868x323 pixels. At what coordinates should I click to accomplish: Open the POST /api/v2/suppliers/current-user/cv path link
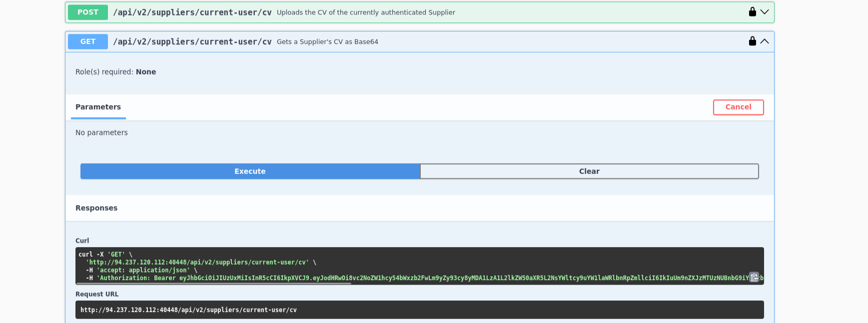192,12
